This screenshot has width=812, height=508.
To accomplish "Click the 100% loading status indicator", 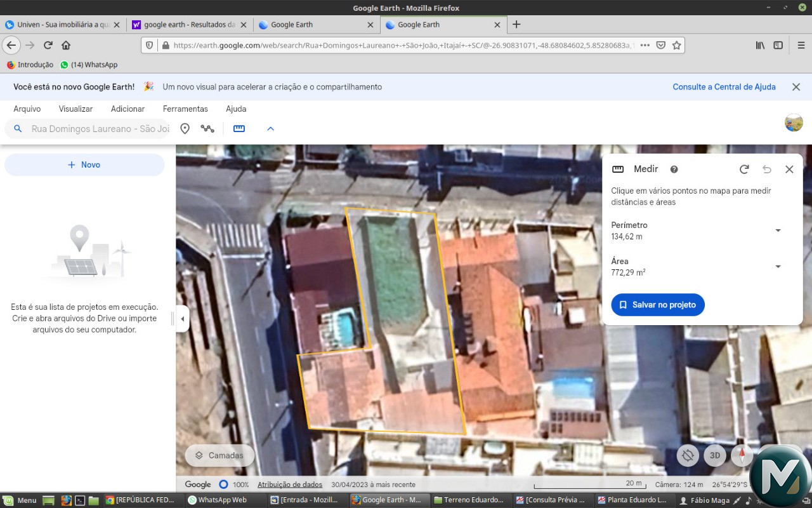I will click(233, 485).
